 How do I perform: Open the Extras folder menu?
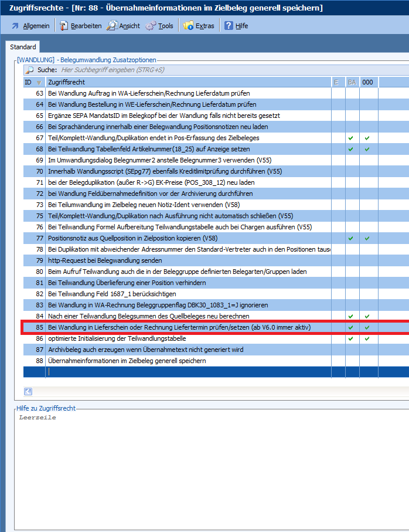tap(199, 26)
